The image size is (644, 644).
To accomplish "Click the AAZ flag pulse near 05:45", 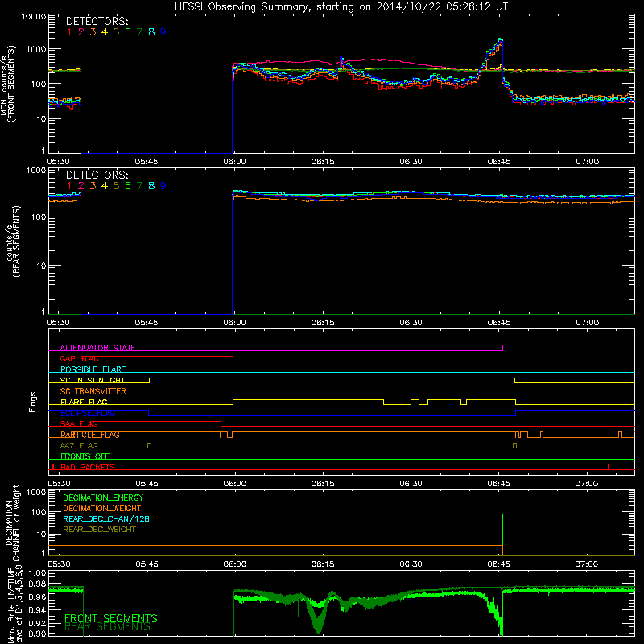I will pos(149,445).
